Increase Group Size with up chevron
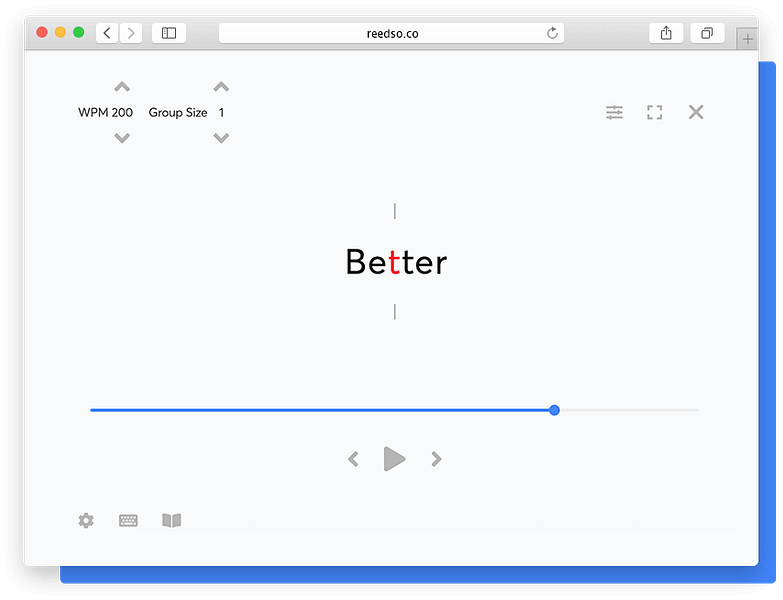Image resolution: width=783 pixels, height=600 pixels. pyautogui.click(x=221, y=87)
